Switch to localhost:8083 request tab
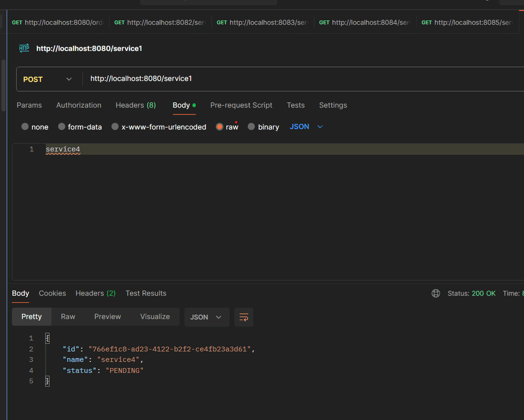The width and height of the screenshot is (524, 420). pyautogui.click(x=262, y=22)
